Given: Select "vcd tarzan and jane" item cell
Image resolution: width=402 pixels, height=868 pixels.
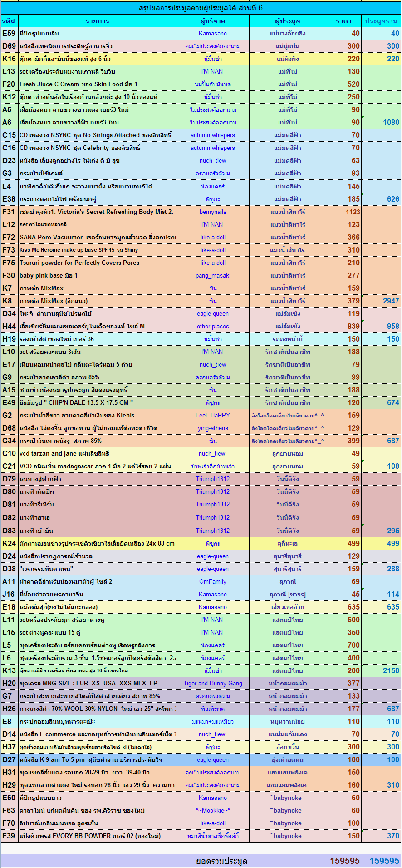Looking at the screenshot, I should point(97,453).
